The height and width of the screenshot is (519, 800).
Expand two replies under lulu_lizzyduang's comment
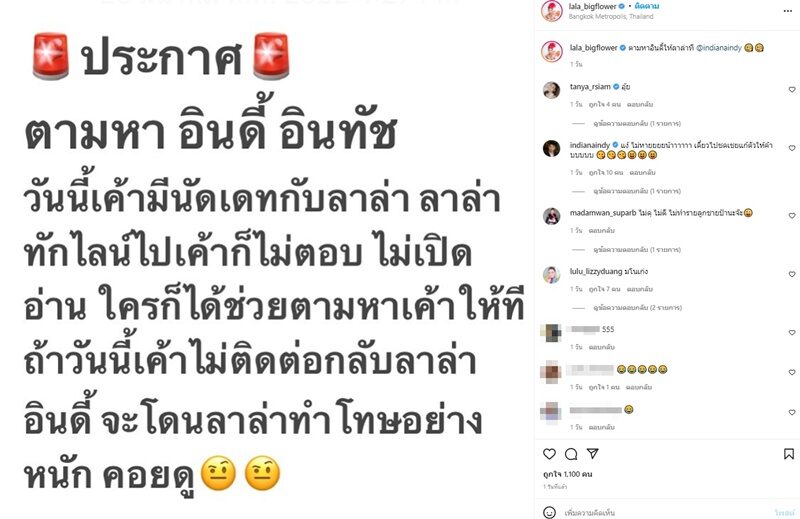point(637,308)
